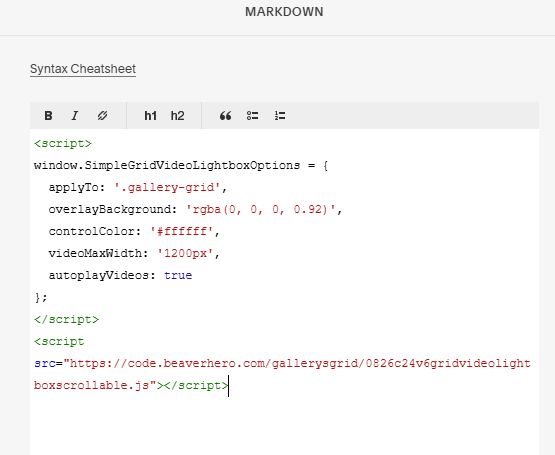
Task: Click the controlColor '#ffffff' value
Action: 182,231
